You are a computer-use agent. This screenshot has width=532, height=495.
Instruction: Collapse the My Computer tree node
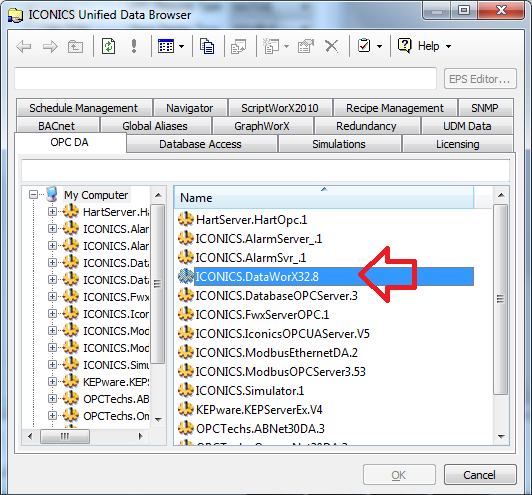[33, 195]
